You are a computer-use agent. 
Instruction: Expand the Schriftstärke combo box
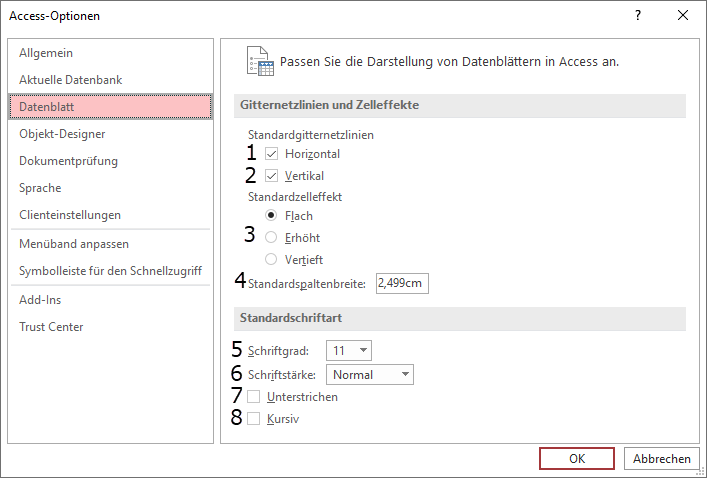pyautogui.click(x=370, y=375)
